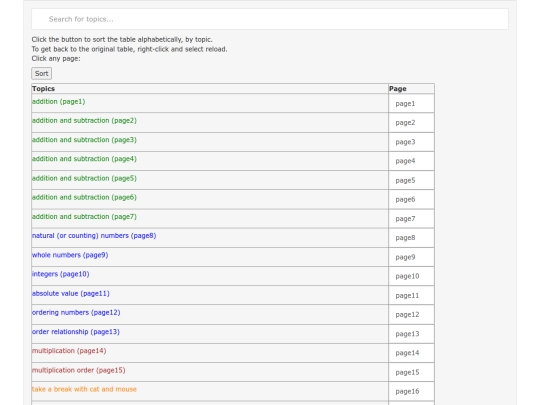Click the 'Page' column header
The height and width of the screenshot is (405, 540).
pos(411,89)
